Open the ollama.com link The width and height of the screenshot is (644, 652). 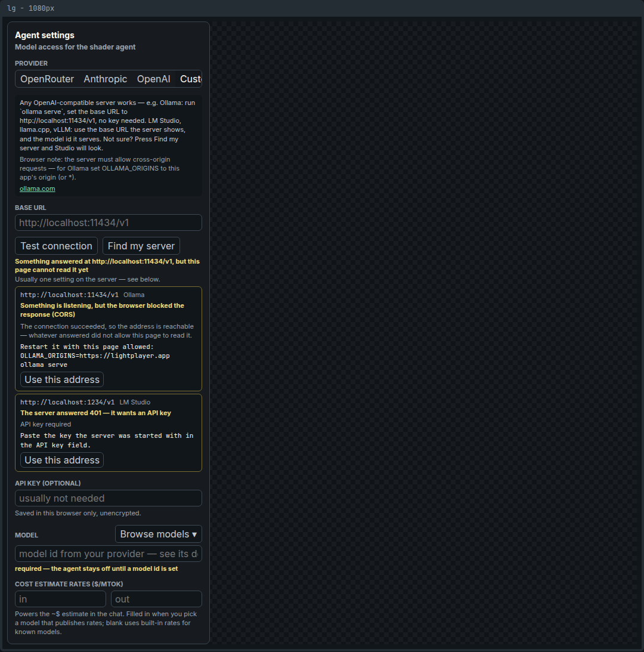pyautogui.click(x=38, y=189)
